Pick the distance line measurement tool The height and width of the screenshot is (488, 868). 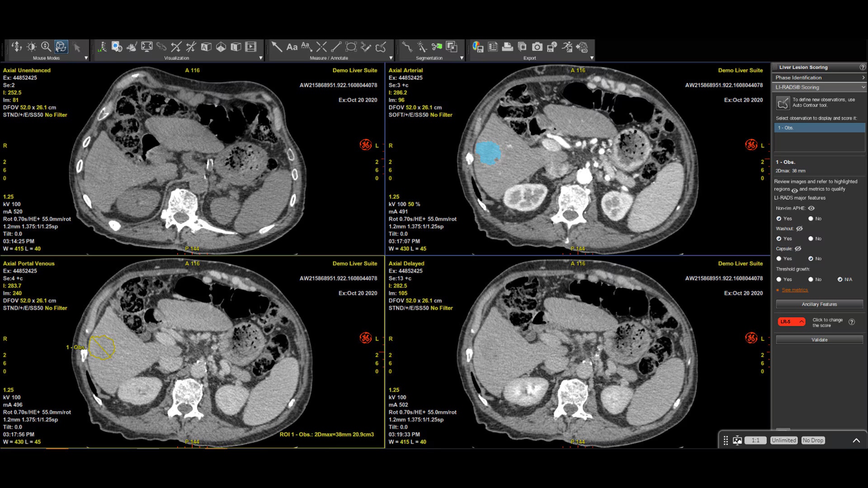[x=336, y=47]
